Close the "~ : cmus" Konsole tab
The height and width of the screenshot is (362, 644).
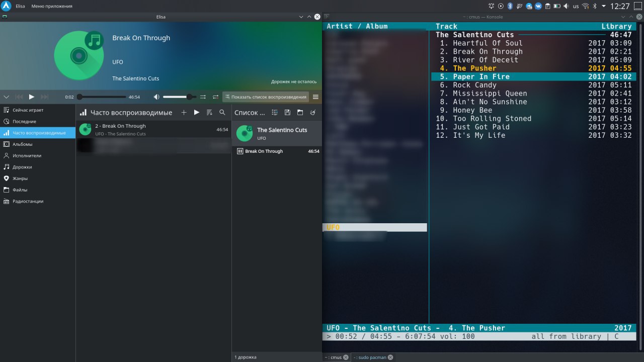pyautogui.click(x=346, y=357)
